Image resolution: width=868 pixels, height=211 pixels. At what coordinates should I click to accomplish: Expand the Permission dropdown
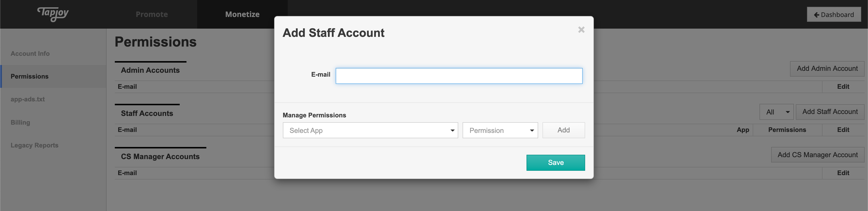click(x=500, y=130)
